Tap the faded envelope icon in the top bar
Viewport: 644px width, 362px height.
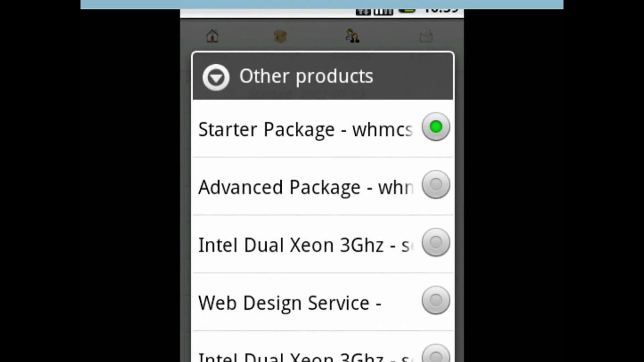coord(426,36)
